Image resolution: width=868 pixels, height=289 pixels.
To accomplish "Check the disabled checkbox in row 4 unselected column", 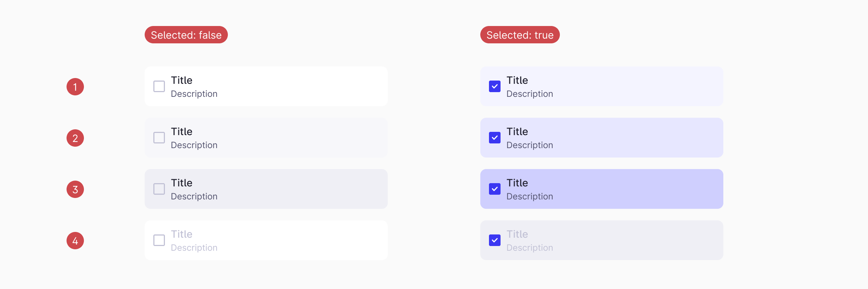I will pos(158,240).
